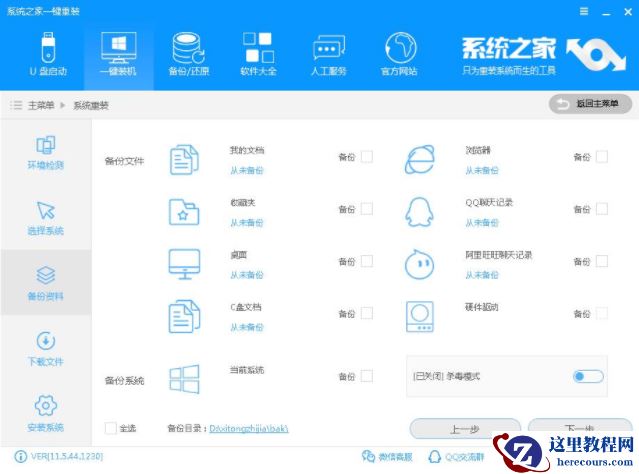Click the 微信客服 WeChat icon
The image size is (639, 474).
[x=368, y=456]
